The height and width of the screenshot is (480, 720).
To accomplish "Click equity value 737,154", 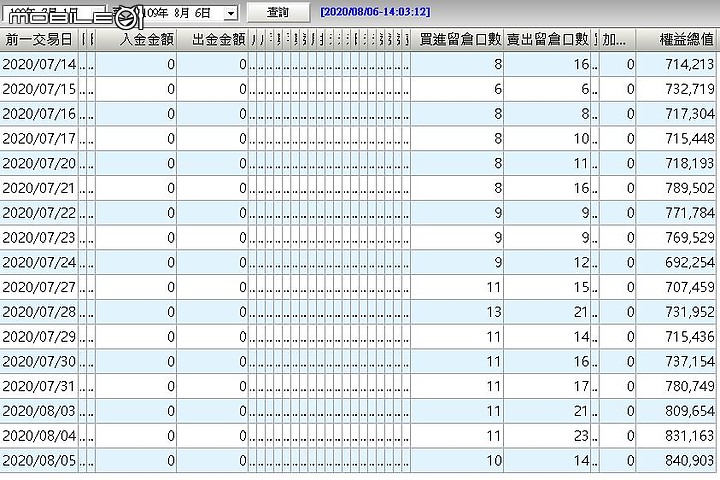I will point(690,362).
